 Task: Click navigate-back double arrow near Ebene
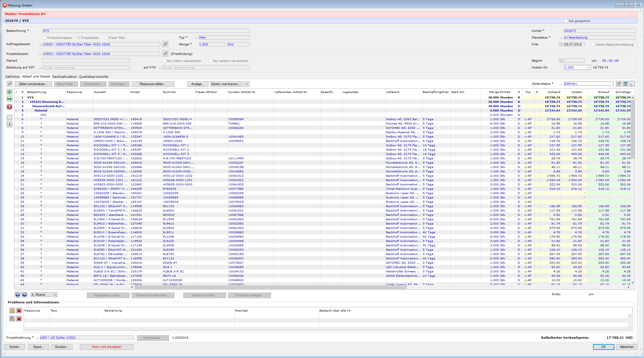tap(18, 295)
